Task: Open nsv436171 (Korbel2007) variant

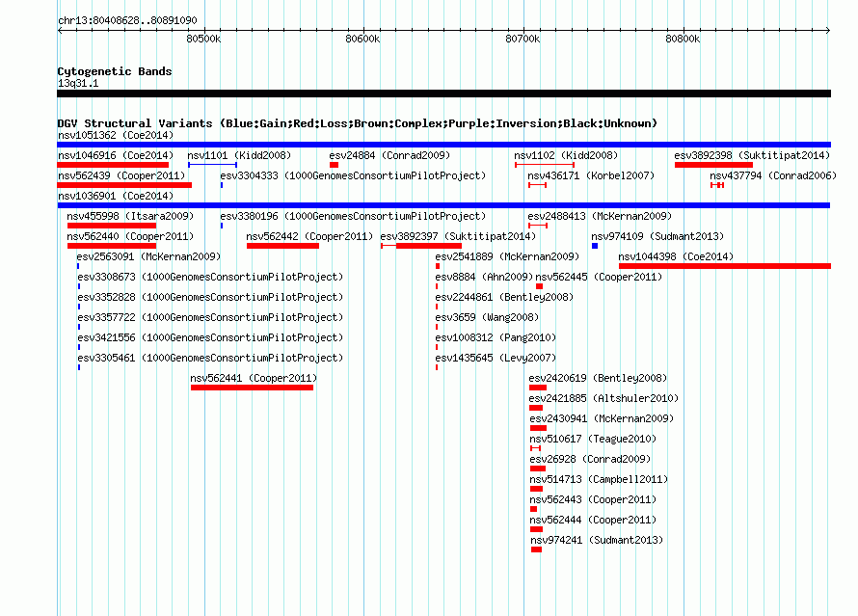Action: click(x=591, y=175)
